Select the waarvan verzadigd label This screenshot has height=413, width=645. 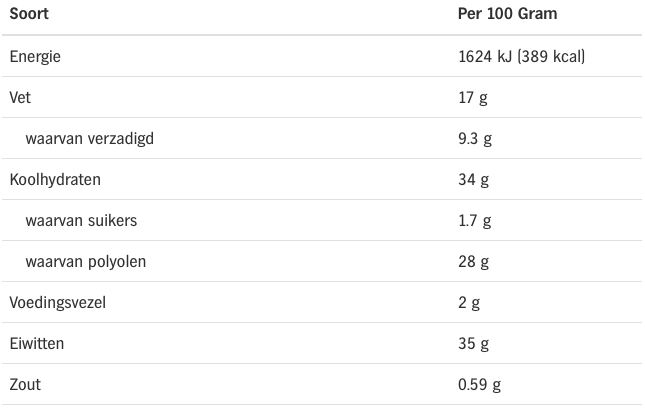click(x=89, y=139)
